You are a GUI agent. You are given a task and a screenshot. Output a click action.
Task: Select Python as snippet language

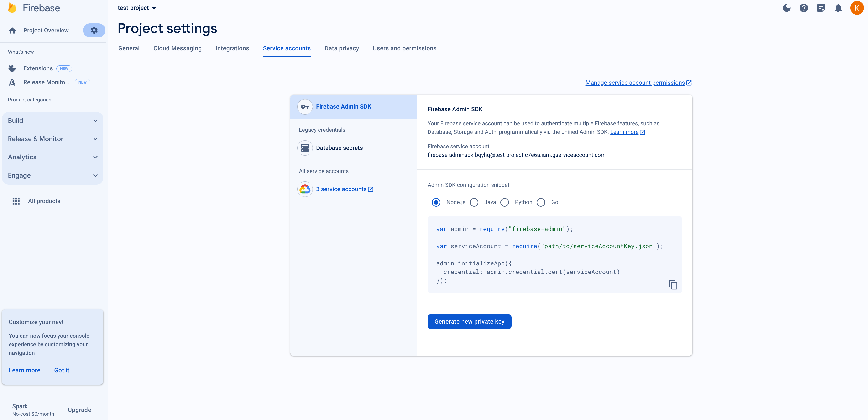[505, 202]
